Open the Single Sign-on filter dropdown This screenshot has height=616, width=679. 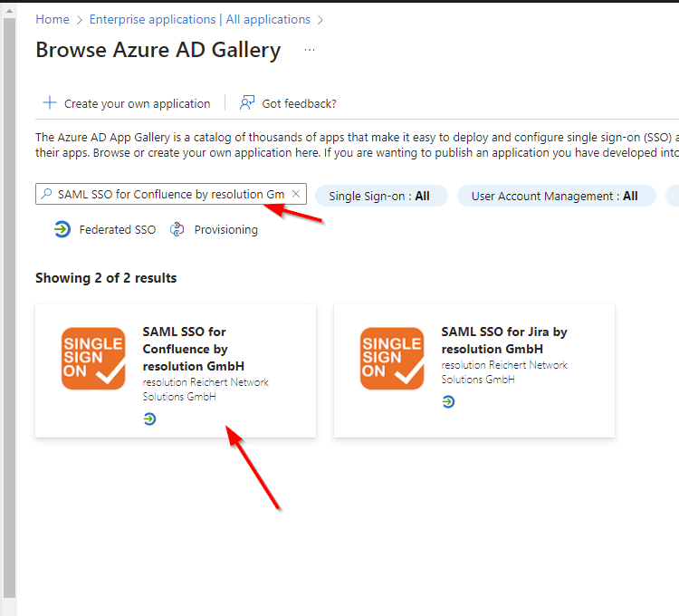[380, 196]
